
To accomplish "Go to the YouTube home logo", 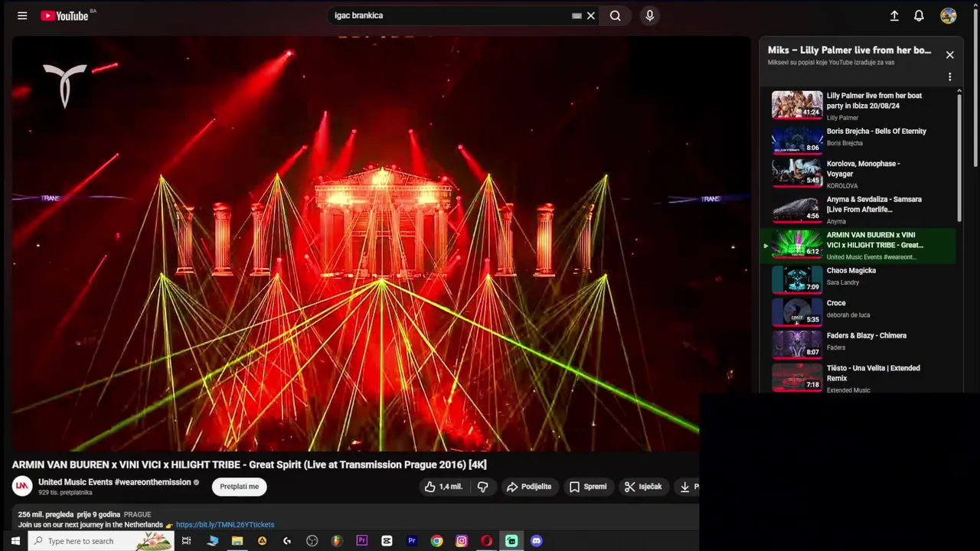I will point(64,15).
